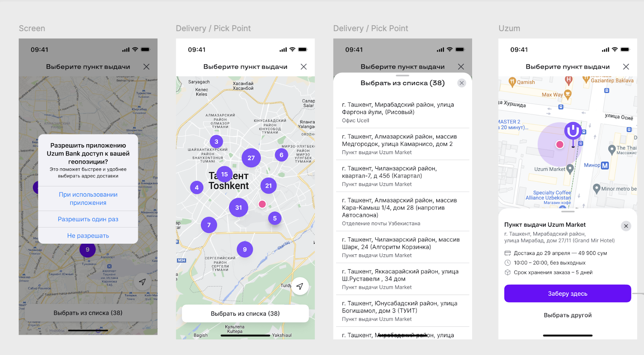
Task: Tap the pink current location dot near cluster 5
Action: [262, 204]
